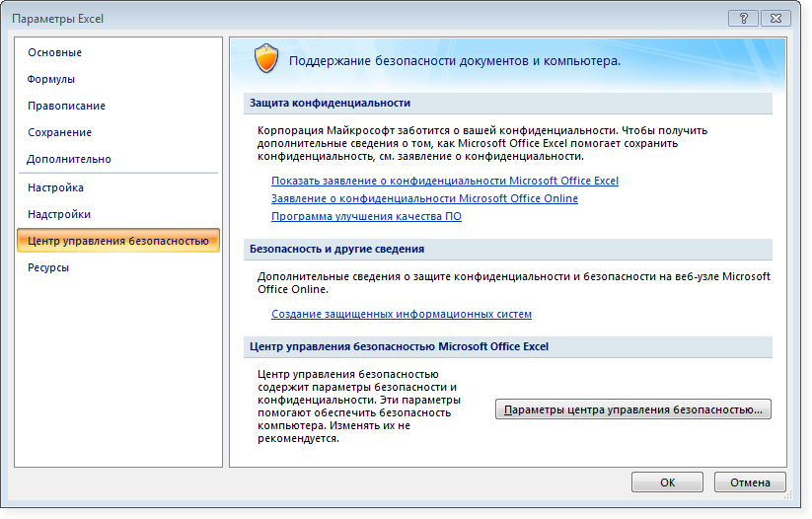Open Программа улучшения качества ПО link
The image size is (812, 519).
coord(366,216)
